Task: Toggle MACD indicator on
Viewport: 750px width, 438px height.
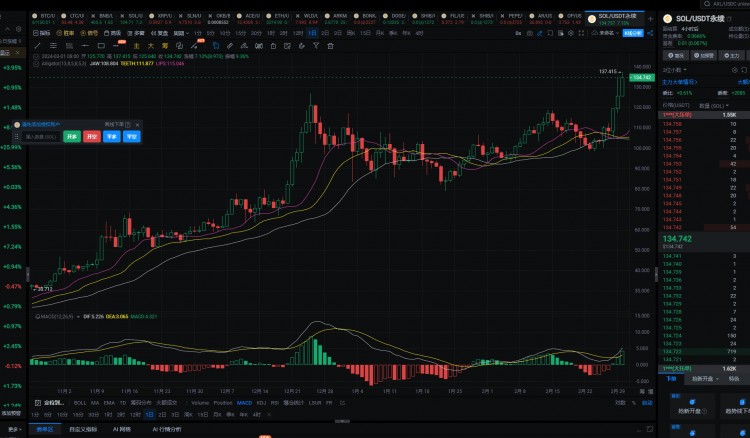Action: [x=244, y=403]
